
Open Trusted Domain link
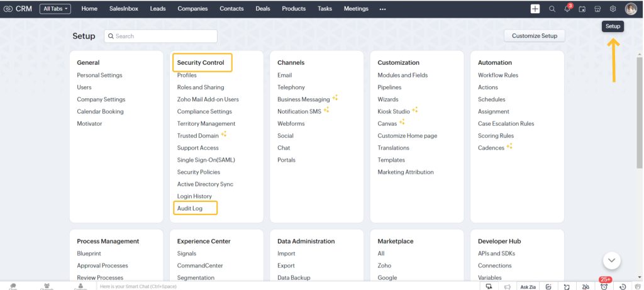197,135
